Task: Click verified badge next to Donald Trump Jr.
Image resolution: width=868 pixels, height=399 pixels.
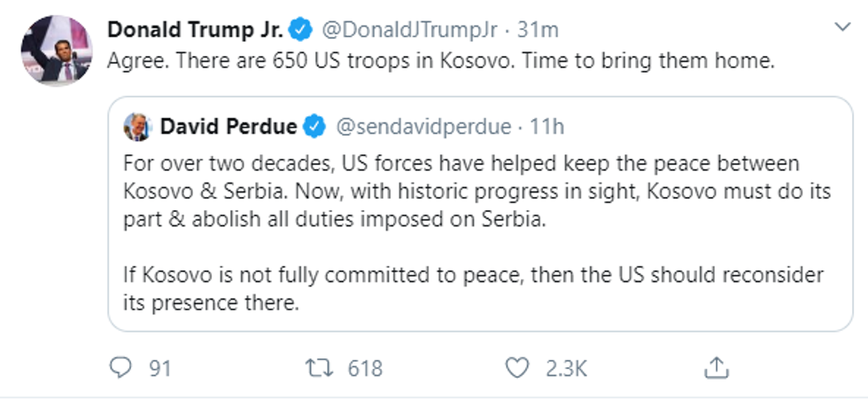Action: click(x=301, y=30)
